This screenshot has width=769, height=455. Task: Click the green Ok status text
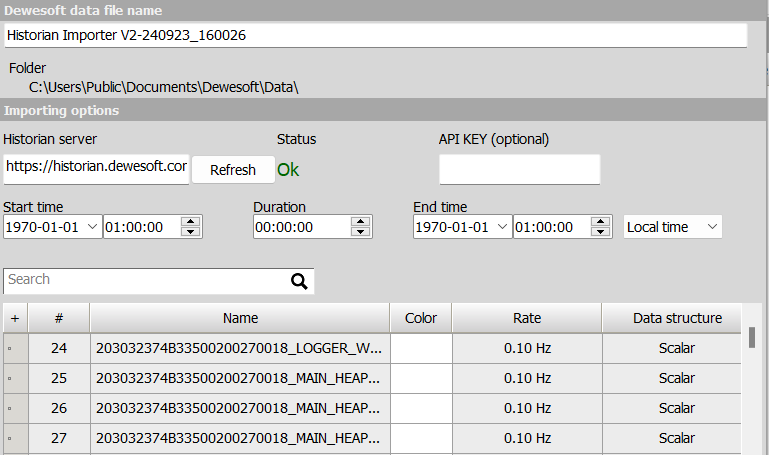pos(288,170)
